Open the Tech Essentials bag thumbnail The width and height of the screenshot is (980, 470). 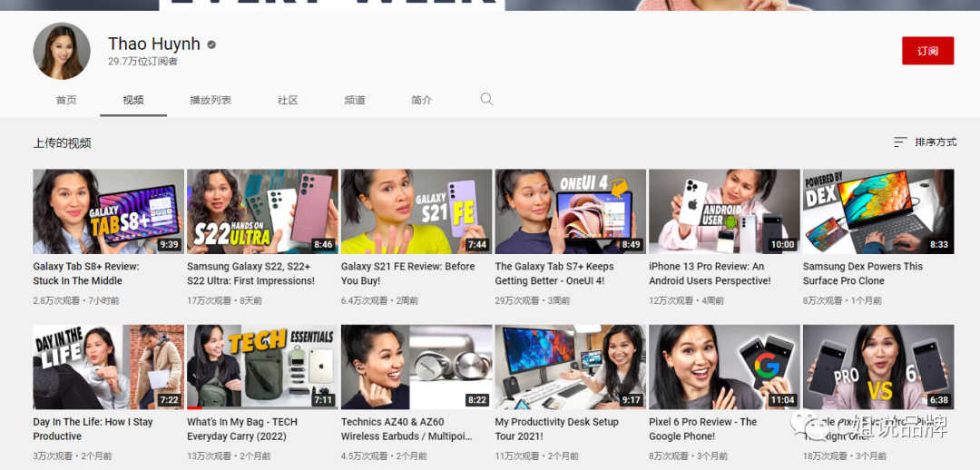(262, 367)
